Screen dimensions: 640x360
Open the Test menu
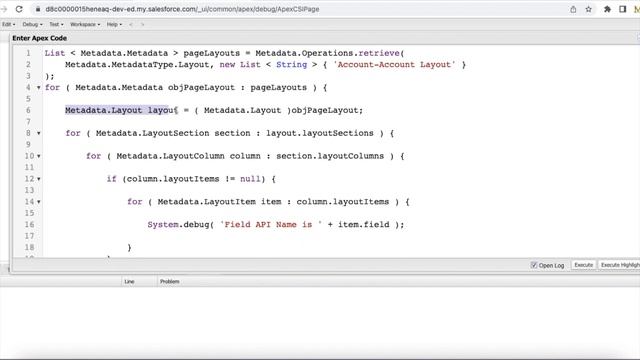[x=56, y=24]
